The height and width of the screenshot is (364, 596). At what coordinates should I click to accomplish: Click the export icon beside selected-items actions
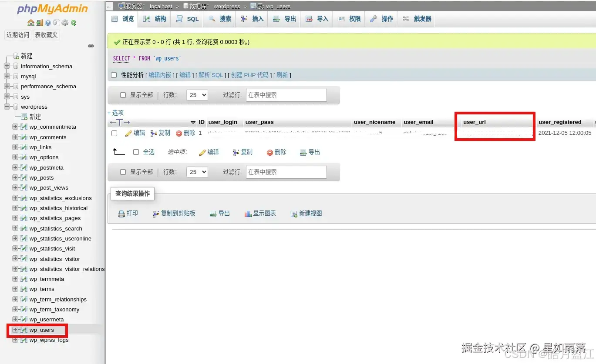click(303, 152)
